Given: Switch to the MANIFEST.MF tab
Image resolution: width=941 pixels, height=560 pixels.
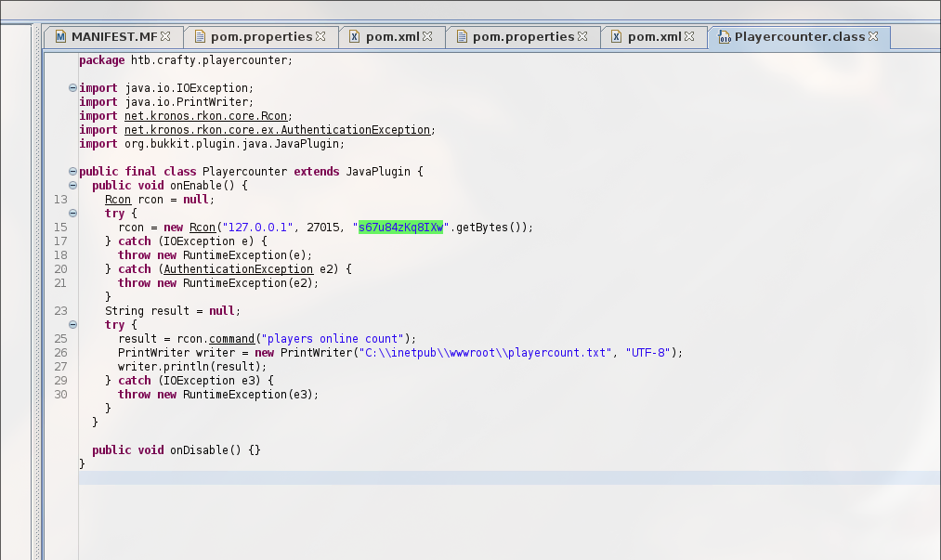Looking at the screenshot, I should 113,37.
